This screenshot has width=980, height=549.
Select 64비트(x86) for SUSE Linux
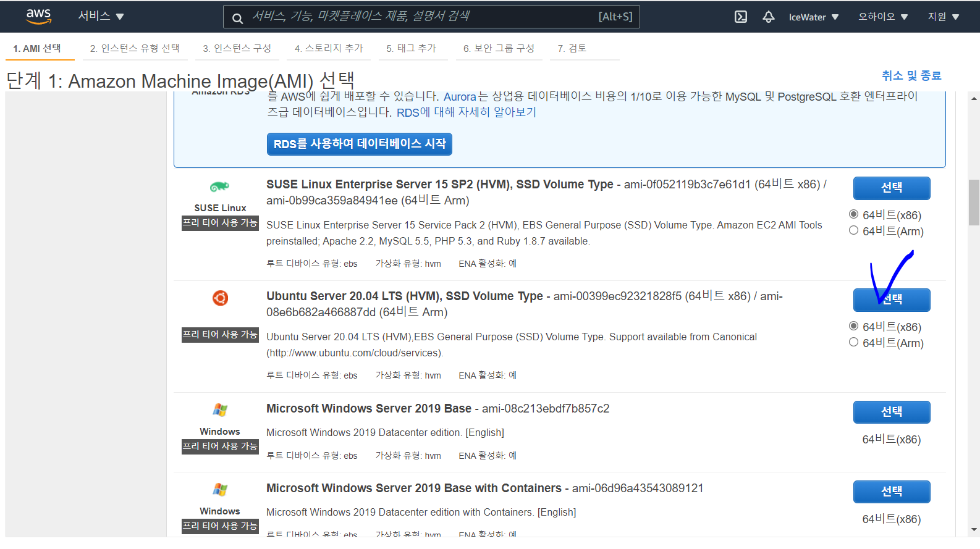853,214
